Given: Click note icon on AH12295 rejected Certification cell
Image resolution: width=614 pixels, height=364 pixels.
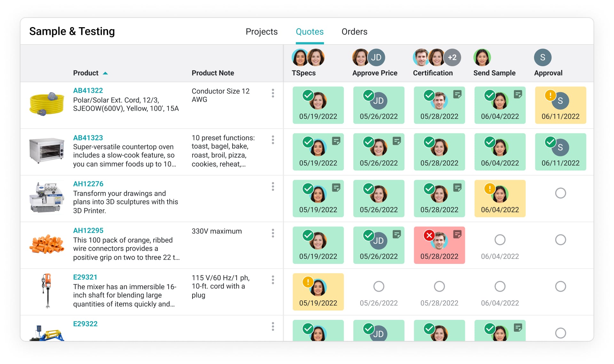Looking at the screenshot, I should point(457,234).
